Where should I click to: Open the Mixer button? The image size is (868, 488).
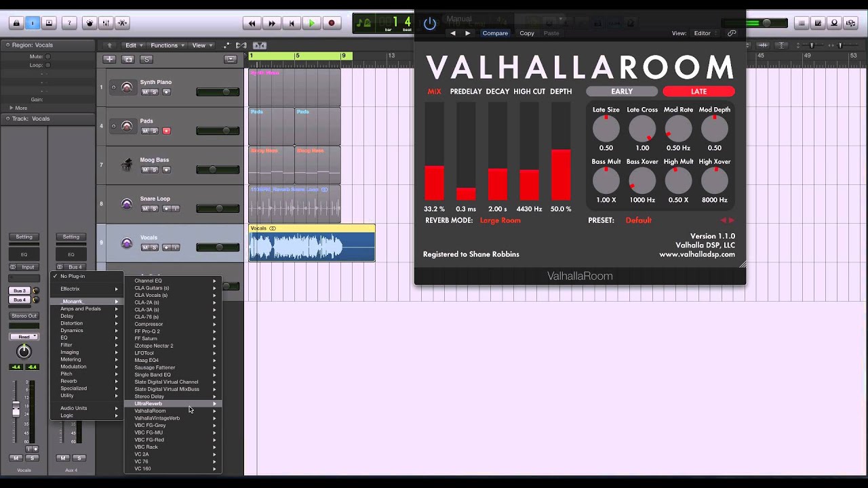pos(106,23)
